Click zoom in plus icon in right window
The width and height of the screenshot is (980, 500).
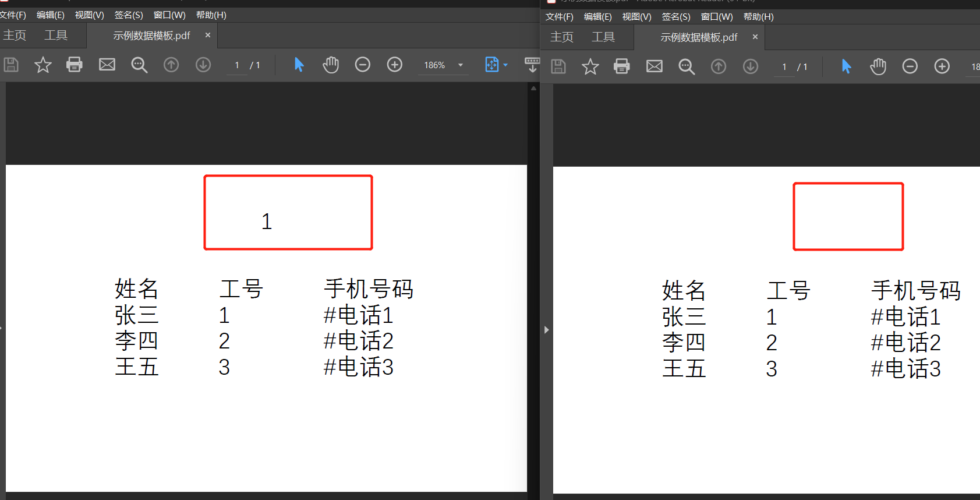coord(942,66)
